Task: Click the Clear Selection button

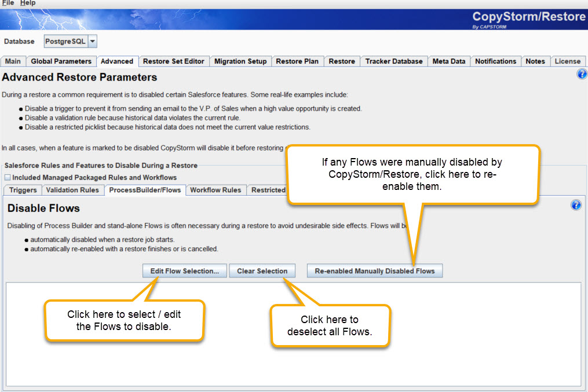Action: pyautogui.click(x=262, y=271)
